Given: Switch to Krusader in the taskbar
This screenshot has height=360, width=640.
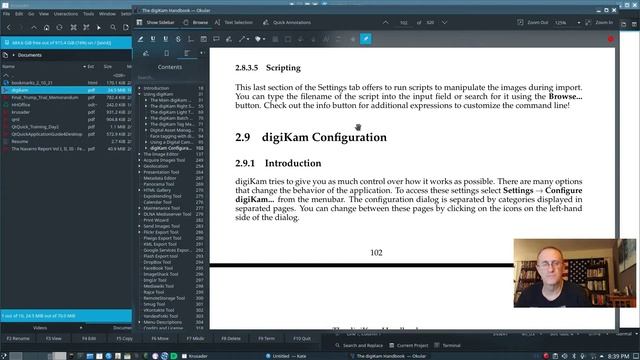Looking at the screenshot, I should coord(195,356).
